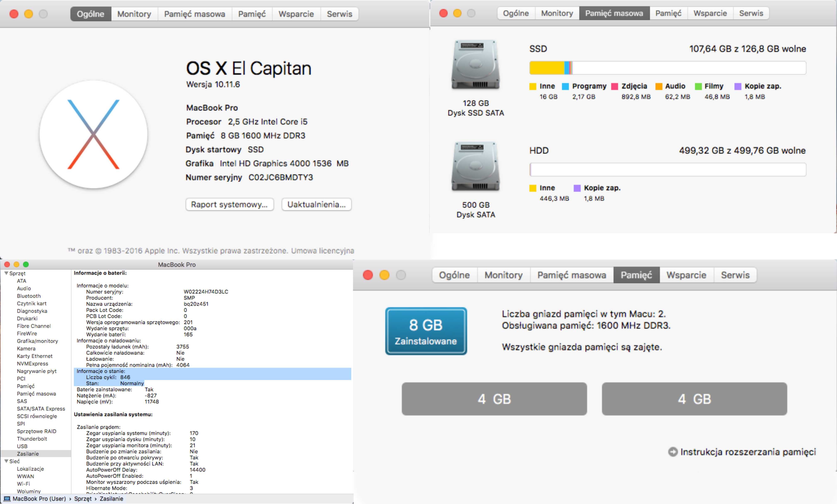Select Audio in hardware sidebar
Image resolution: width=837 pixels, height=504 pixels.
click(x=24, y=289)
